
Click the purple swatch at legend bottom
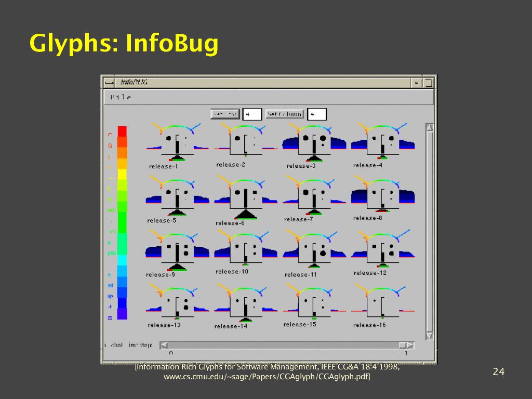click(122, 314)
